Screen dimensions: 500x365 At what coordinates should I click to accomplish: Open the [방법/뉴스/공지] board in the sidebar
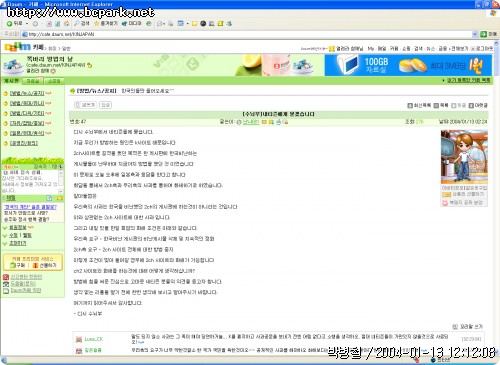27,93
